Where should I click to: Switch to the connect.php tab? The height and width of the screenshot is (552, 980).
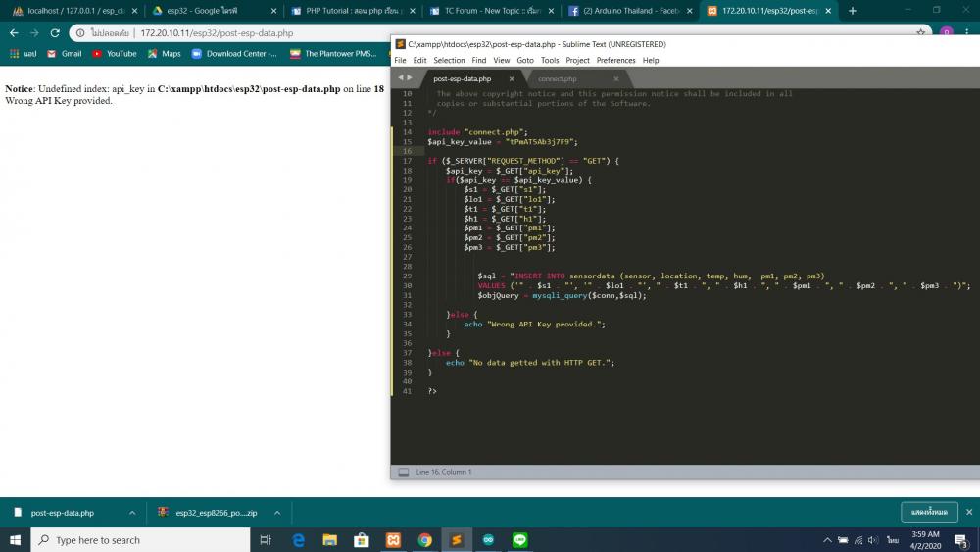point(558,78)
